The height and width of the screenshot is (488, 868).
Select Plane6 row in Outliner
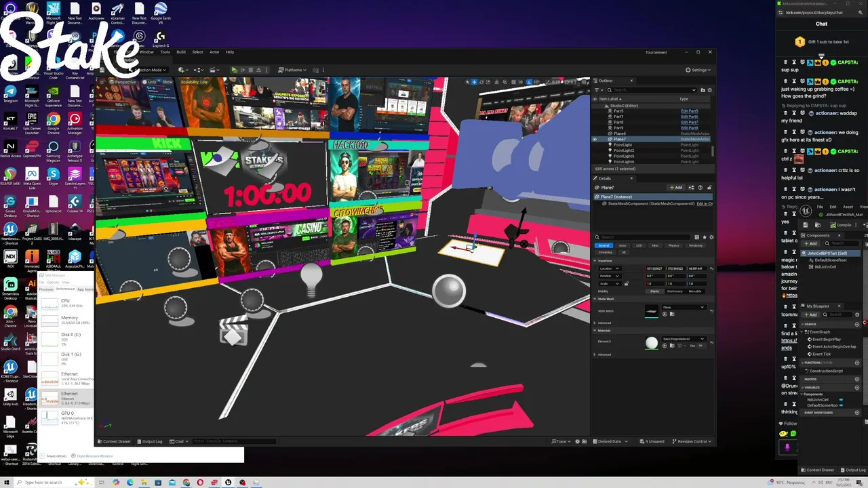652,134
